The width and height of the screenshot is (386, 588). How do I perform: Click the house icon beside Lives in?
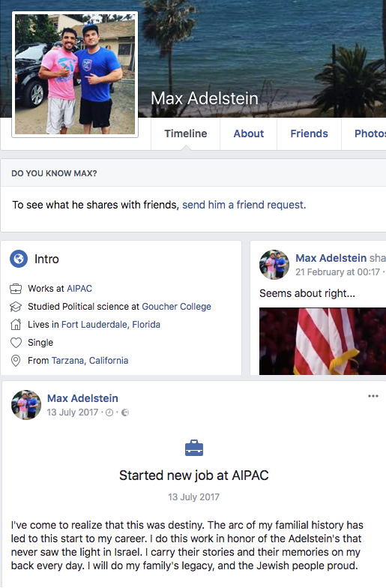16,324
